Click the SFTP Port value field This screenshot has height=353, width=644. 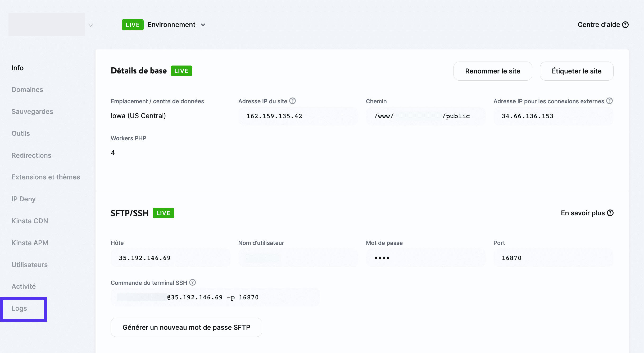click(x=553, y=258)
